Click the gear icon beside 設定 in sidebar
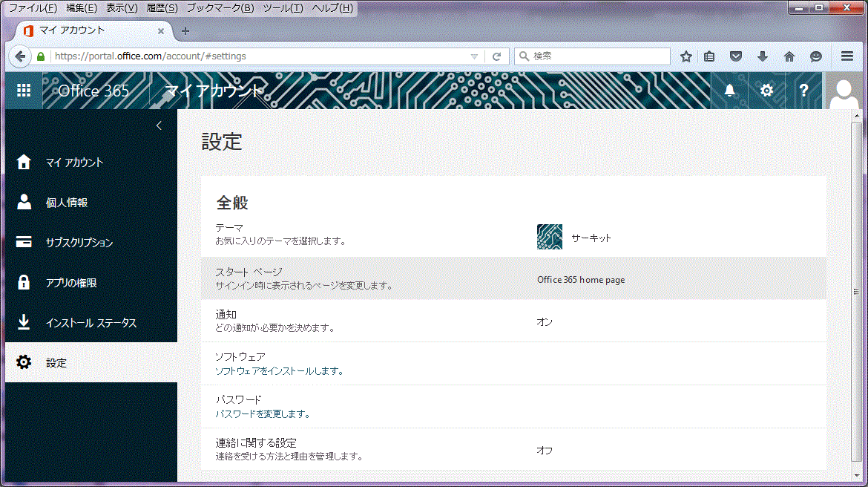The image size is (868, 487). 24,362
